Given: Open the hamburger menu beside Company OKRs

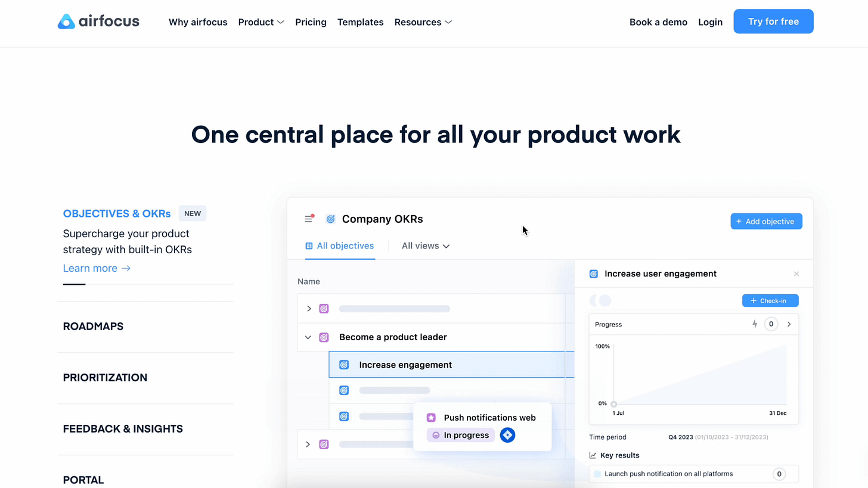Looking at the screenshot, I should [x=308, y=219].
